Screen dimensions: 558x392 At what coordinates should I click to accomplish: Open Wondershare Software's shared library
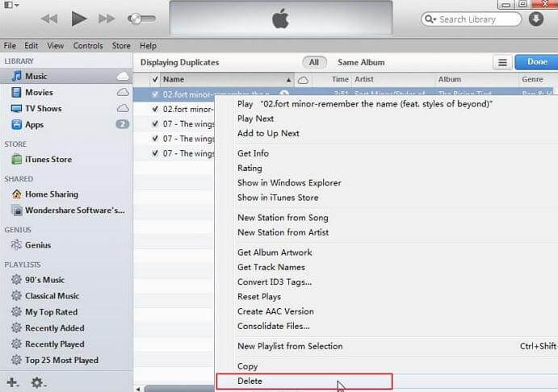66,211
